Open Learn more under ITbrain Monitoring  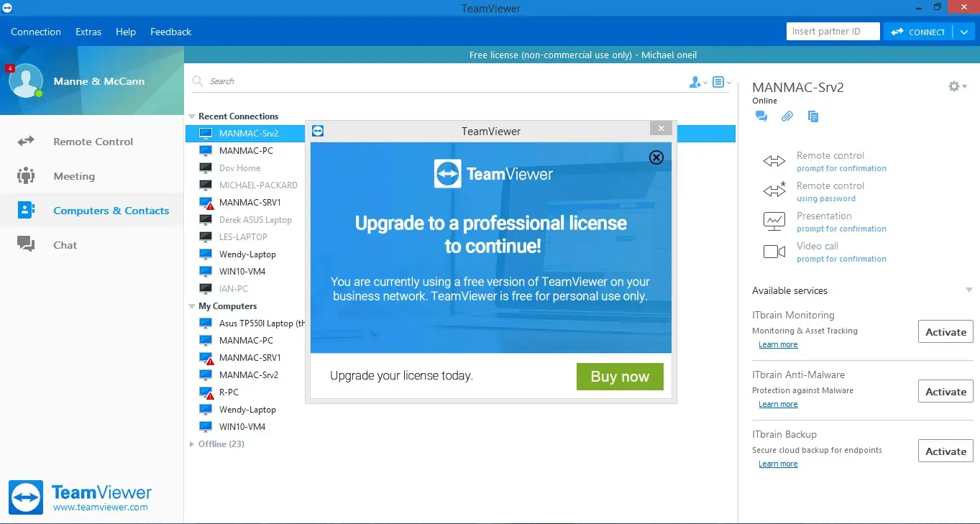tap(778, 345)
